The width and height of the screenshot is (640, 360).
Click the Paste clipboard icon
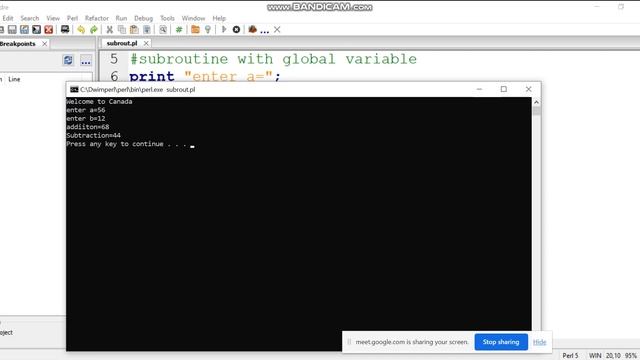[134, 29]
